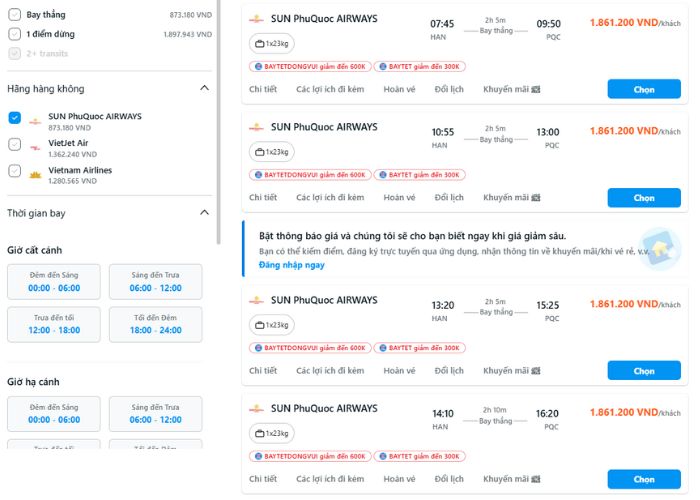This screenshot has width=700, height=500.
Task: Click the Vietnam Airlines lotus logo
Action: coord(35,175)
